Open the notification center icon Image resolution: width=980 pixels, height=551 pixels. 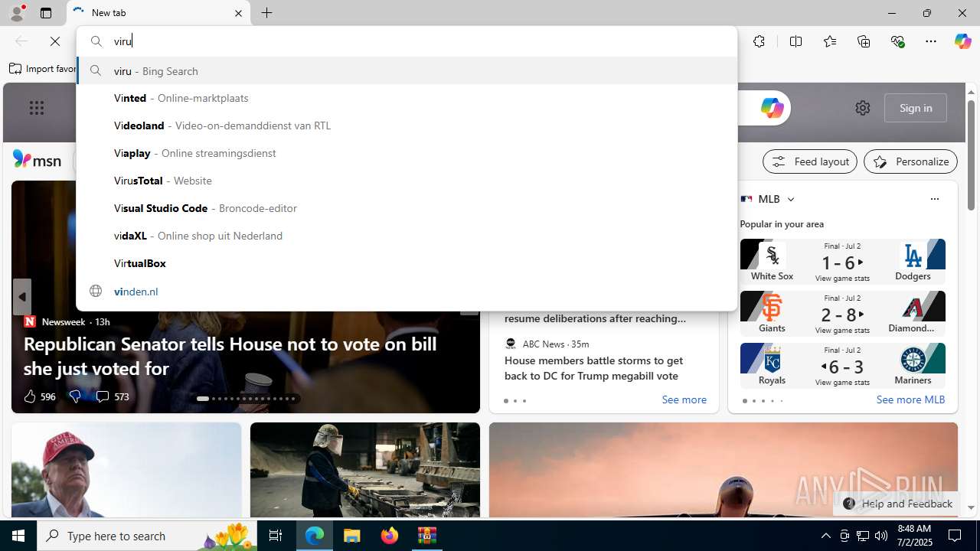[x=955, y=536]
